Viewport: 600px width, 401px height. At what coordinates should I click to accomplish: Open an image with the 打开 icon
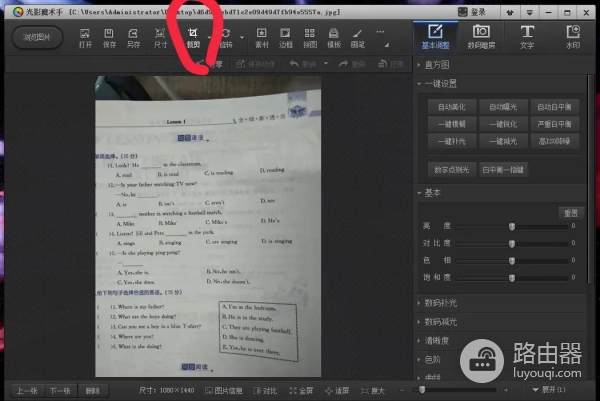pos(85,38)
